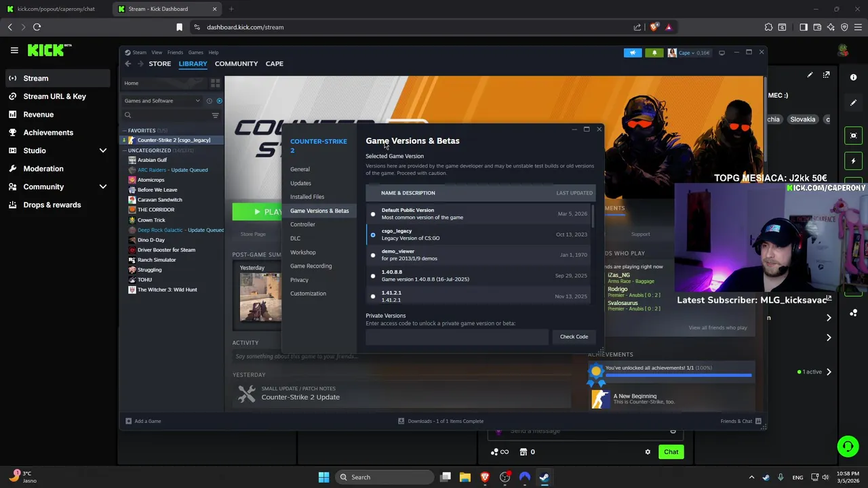Screen dimensions: 868x488
Task: Open Drops & rewards page
Action: 52,205
